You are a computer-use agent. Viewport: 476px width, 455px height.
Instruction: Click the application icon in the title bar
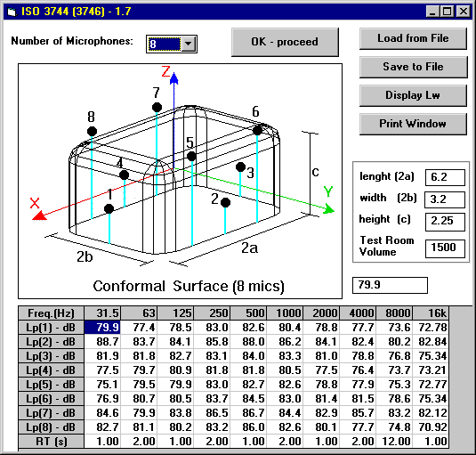click(12, 12)
